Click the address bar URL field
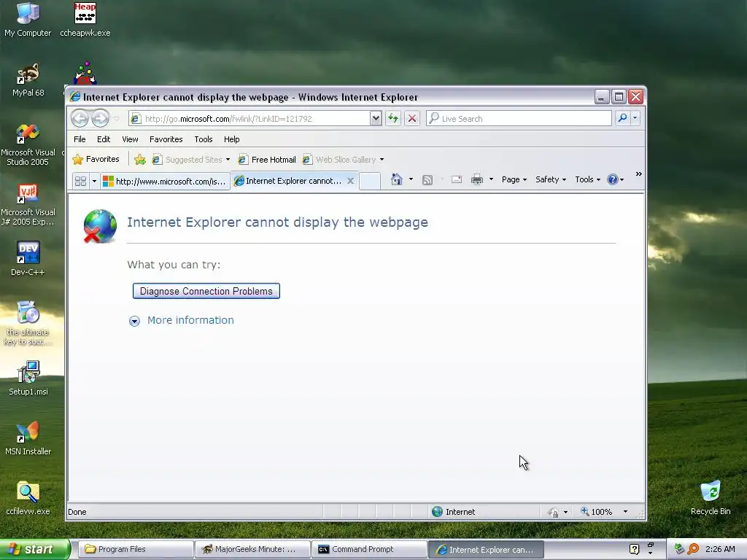747x560 pixels. tap(249, 119)
